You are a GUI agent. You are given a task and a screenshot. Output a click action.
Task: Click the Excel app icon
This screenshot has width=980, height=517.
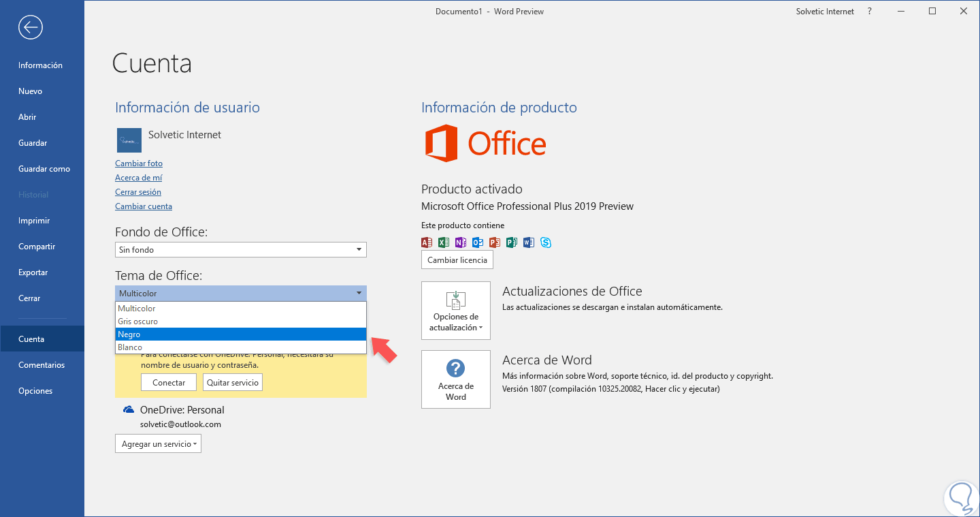[x=444, y=242]
